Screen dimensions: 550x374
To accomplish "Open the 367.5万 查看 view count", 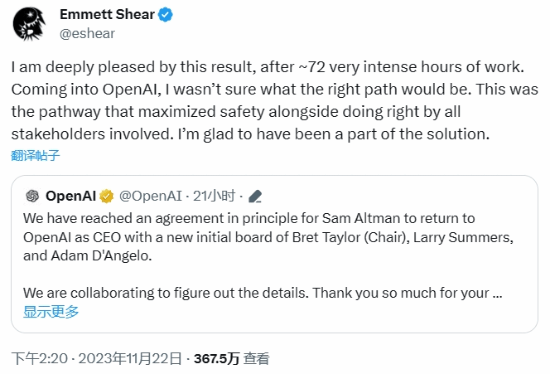I will click(x=232, y=359).
